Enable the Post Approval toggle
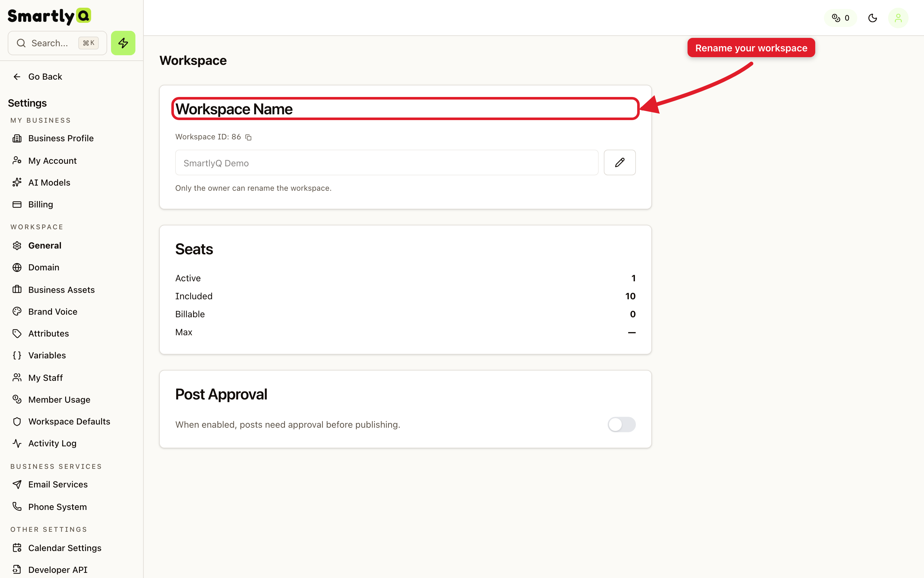Viewport: 924px width, 578px height. tap(621, 424)
